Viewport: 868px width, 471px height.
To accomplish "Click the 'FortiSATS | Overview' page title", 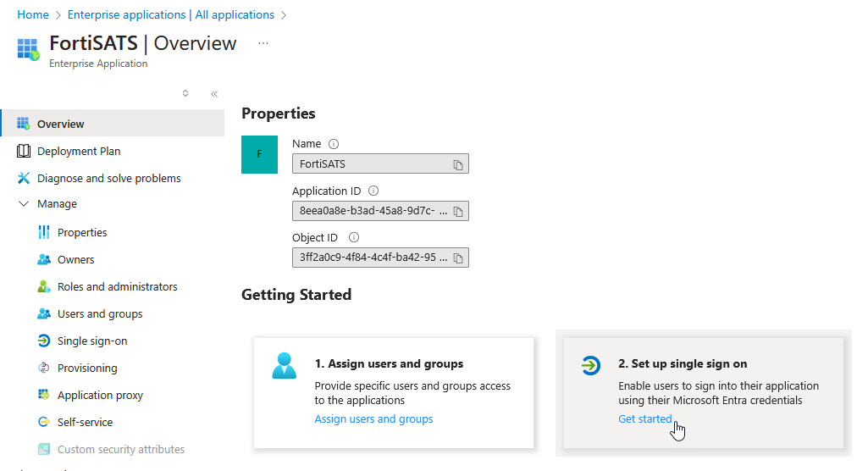I will point(143,43).
